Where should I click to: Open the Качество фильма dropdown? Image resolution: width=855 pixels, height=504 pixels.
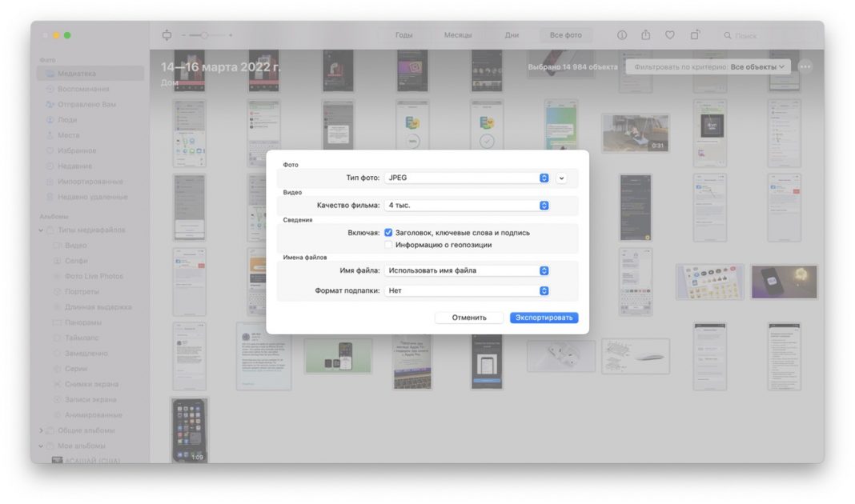(x=467, y=206)
